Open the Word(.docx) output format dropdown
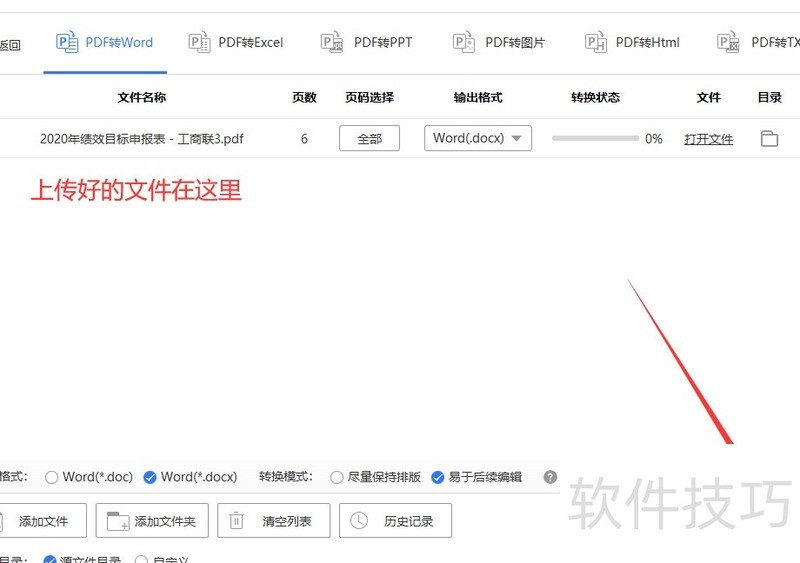Screen dimensions: 800x563 [478, 138]
